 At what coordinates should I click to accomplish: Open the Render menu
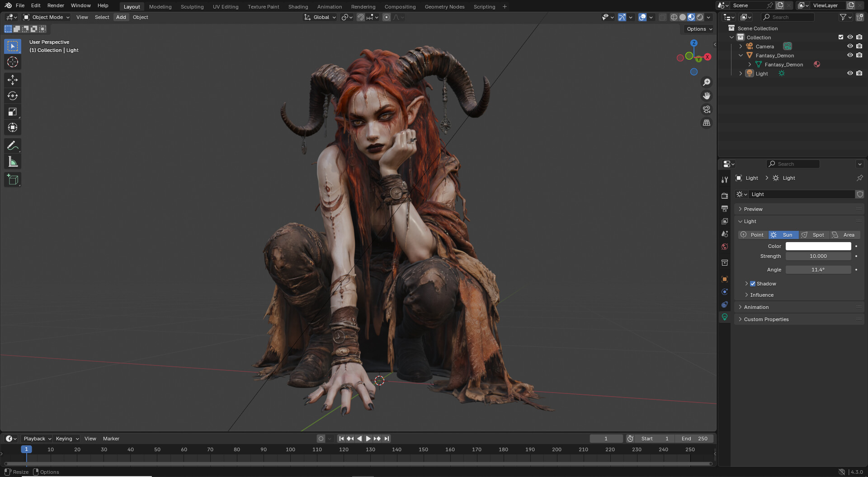point(56,5)
